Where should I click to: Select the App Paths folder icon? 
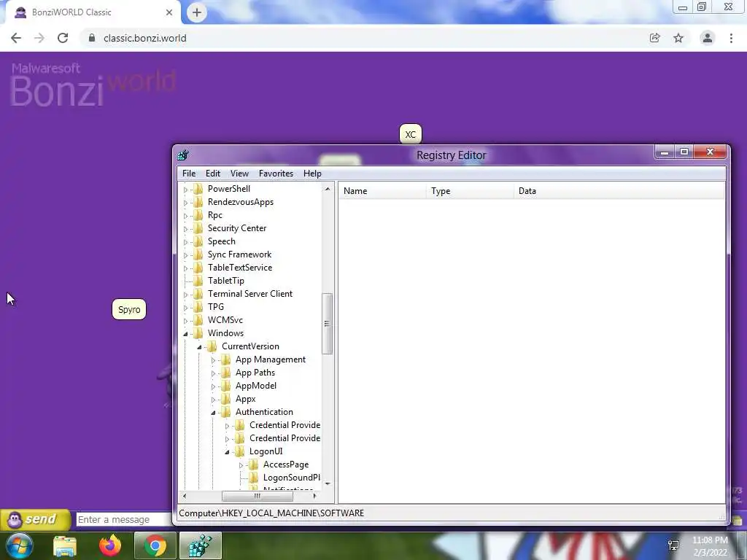pyautogui.click(x=226, y=373)
